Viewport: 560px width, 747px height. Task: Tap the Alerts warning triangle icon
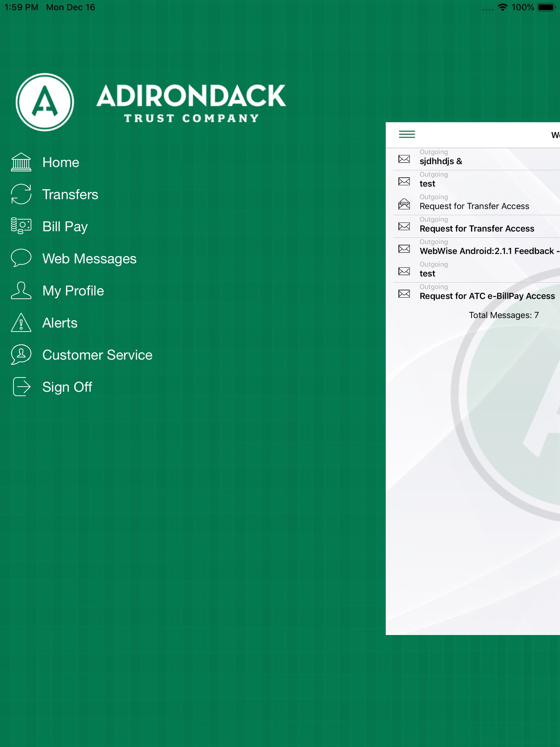tap(21, 323)
